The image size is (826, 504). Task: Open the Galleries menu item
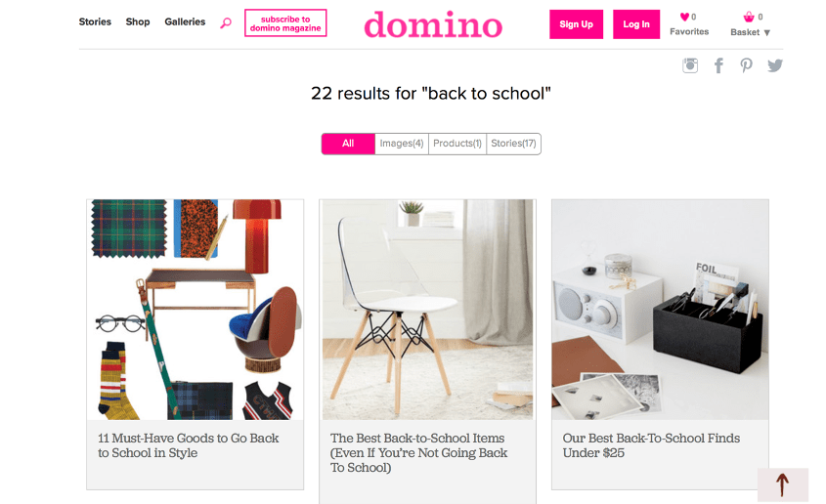[x=185, y=21]
